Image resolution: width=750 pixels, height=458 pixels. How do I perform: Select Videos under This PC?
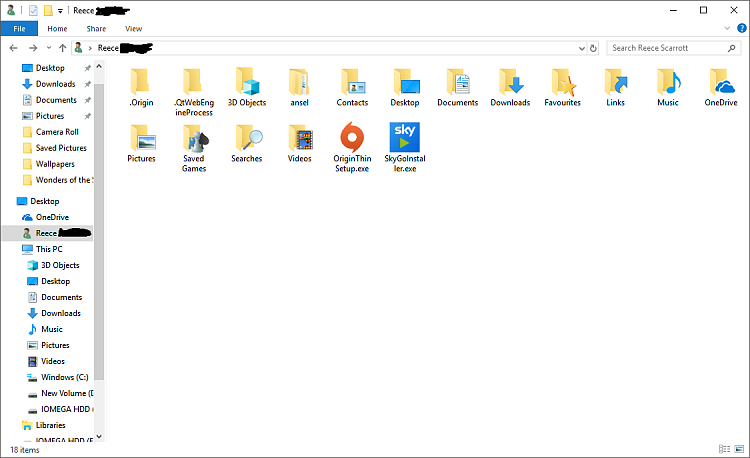tap(53, 361)
